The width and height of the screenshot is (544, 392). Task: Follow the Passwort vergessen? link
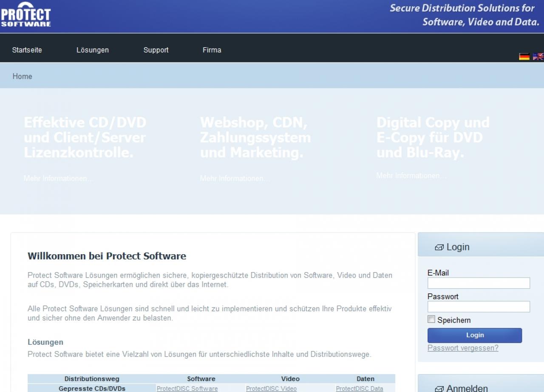click(x=463, y=348)
